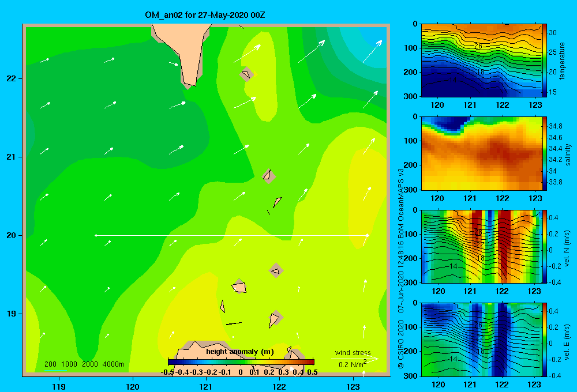The image size is (577, 392).
Task: Click longitude label 119 on main map
Action: point(59,386)
